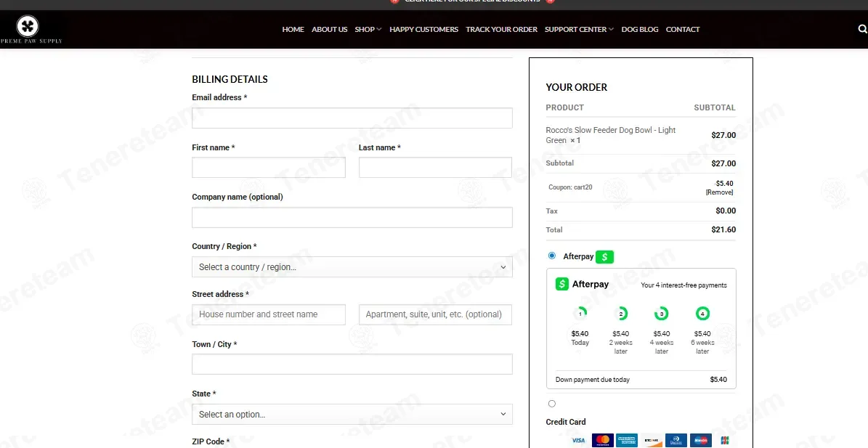Click the Diners Club card icon
This screenshot has width=868, height=448.
[676, 440]
